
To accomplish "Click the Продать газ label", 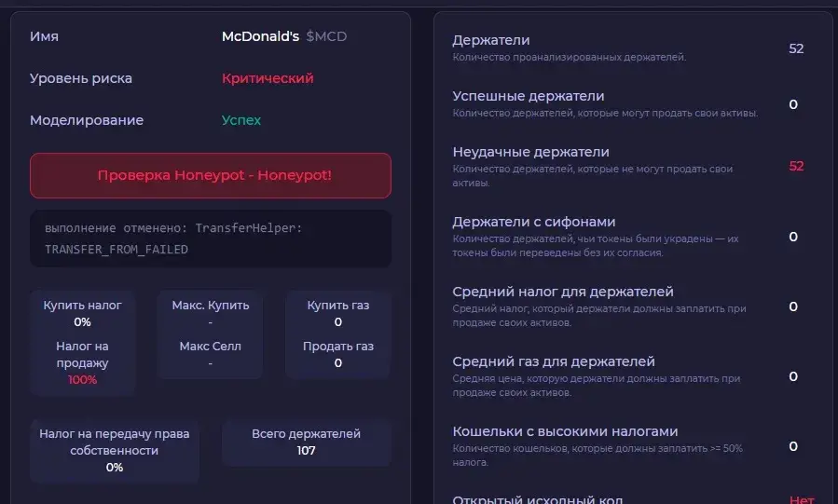I will click(338, 346).
